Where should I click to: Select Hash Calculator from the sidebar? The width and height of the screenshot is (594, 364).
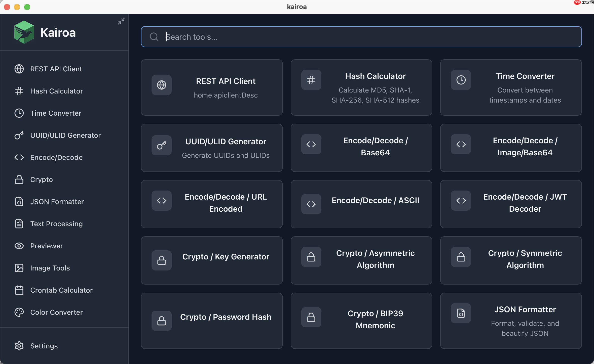point(57,91)
